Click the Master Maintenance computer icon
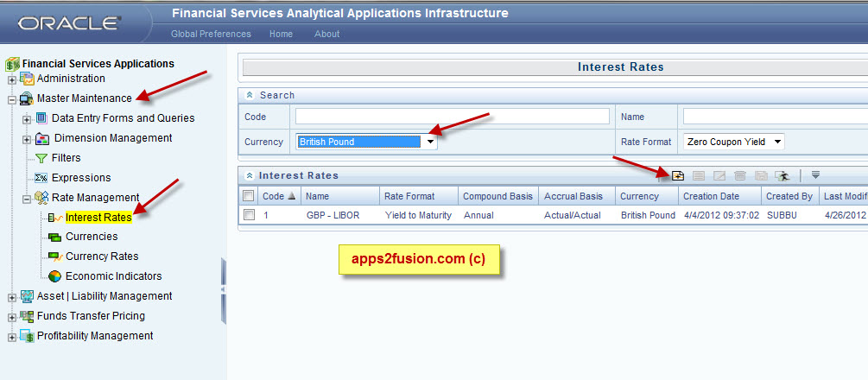868x380 pixels. tap(27, 99)
